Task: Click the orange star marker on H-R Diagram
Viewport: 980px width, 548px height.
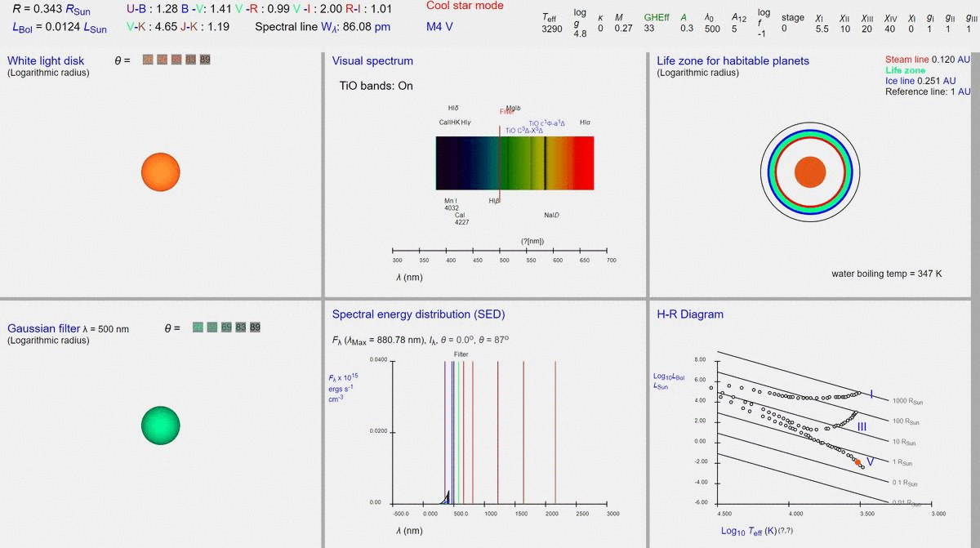Action: pos(857,462)
